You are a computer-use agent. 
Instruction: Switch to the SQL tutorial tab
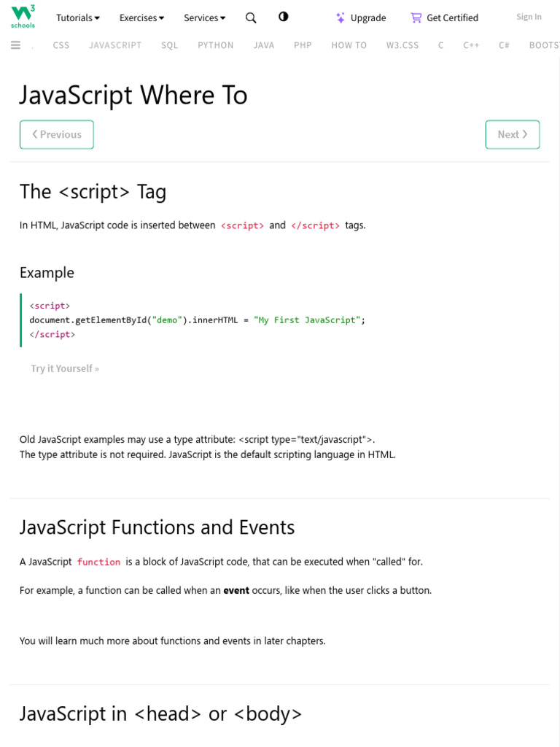170,45
